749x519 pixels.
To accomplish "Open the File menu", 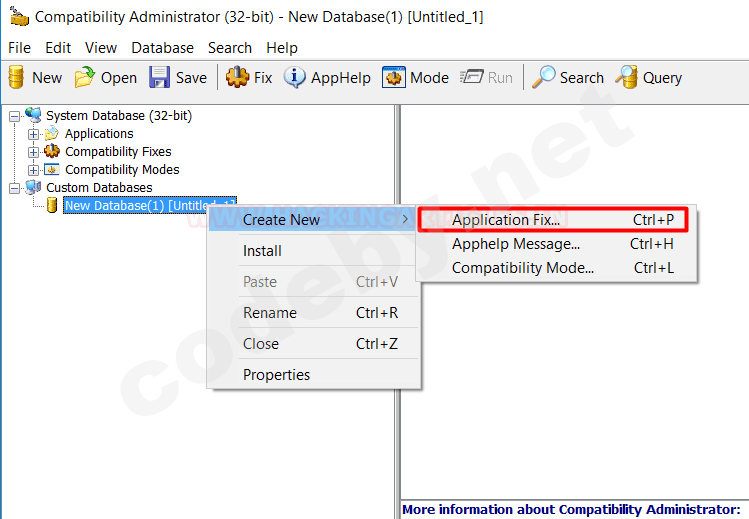I will click(x=20, y=48).
